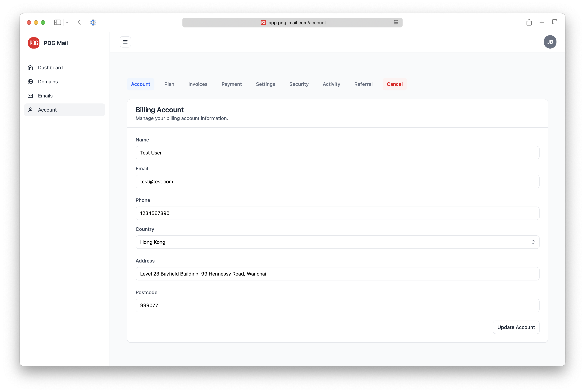Open the hamburger menu
The width and height of the screenshot is (585, 392).
click(125, 42)
